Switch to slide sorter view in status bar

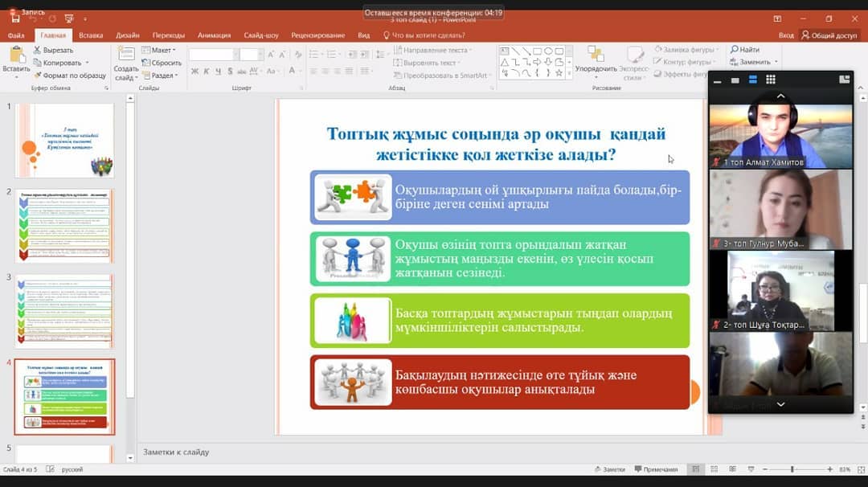pos(714,469)
